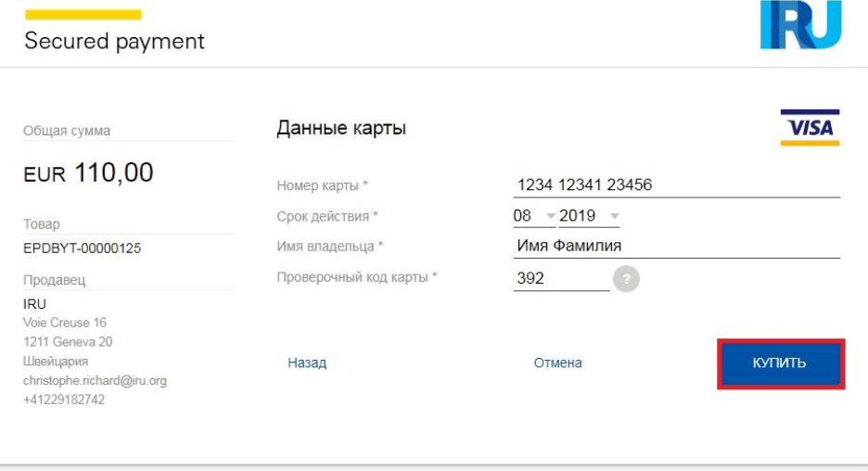
Task: Click the Данные карты section title
Action: (341, 128)
